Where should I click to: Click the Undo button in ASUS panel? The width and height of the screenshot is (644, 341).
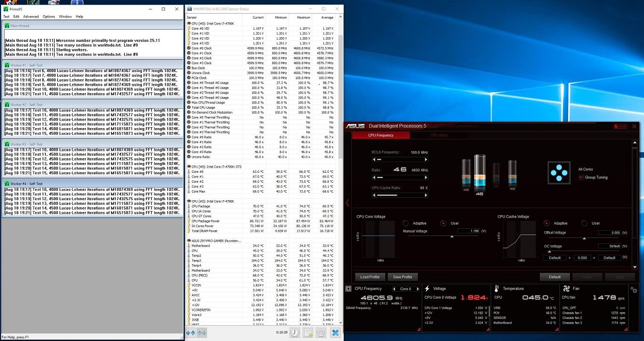(x=587, y=277)
